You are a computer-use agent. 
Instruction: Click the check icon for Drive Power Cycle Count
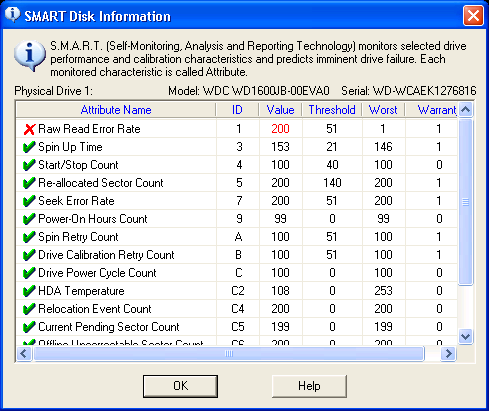tap(29, 273)
